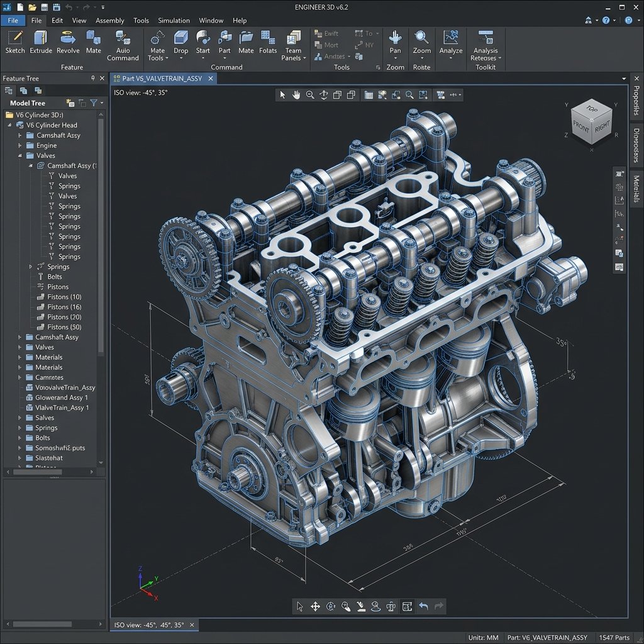Screen dimensions: 644x644
Task: Open the Assembly menu
Action: 109,20
